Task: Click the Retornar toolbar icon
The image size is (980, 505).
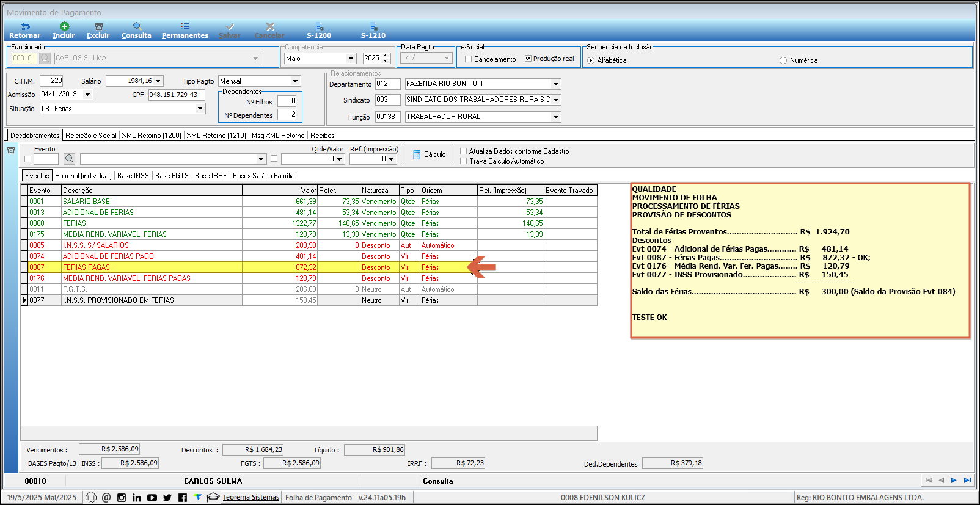Action: [x=25, y=26]
